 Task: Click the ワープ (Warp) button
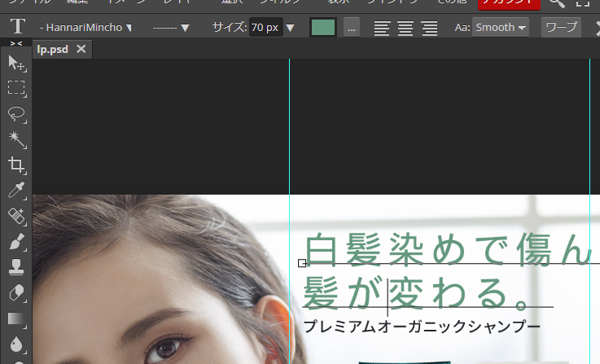(x=561, y=28)
